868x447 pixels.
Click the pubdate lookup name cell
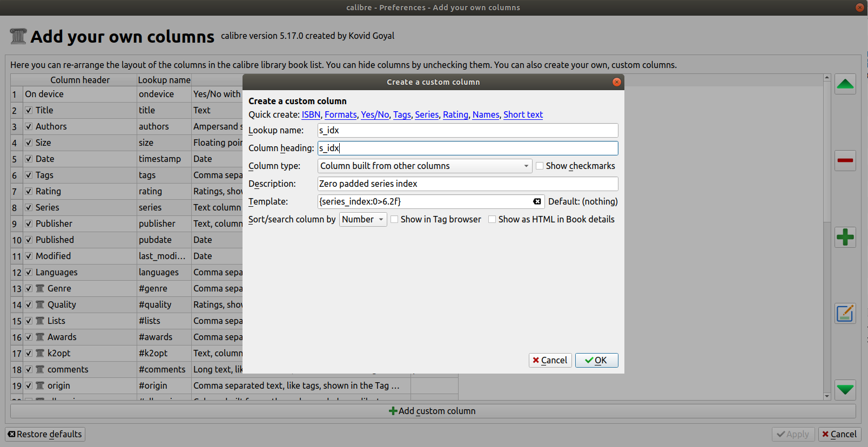coord(164,240)
